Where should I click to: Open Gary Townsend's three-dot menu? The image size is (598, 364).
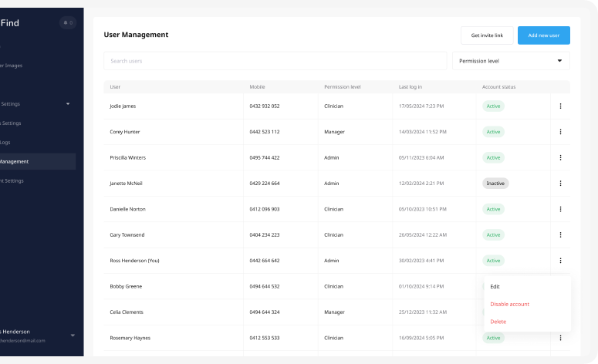(560, 234)
